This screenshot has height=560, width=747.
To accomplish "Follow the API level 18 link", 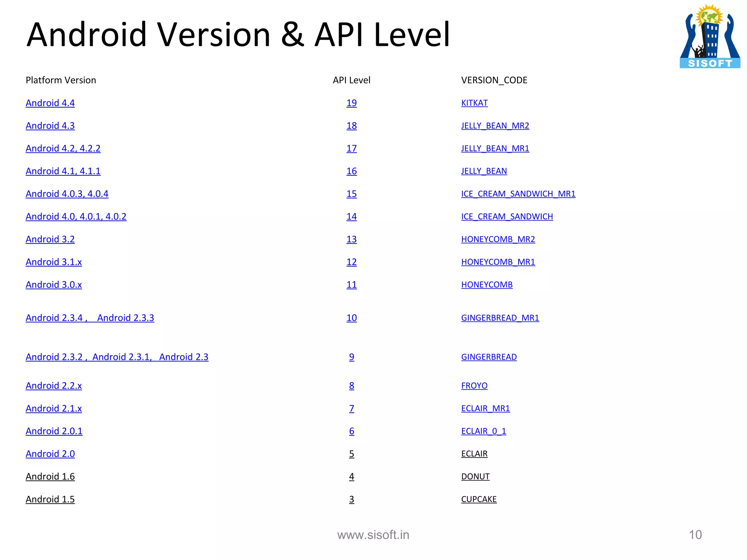I will 352,126.
